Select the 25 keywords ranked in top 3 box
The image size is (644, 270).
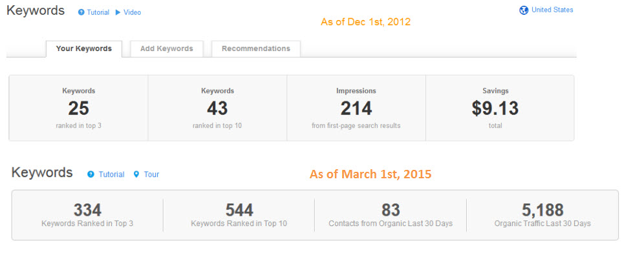(x=78, y=108)
